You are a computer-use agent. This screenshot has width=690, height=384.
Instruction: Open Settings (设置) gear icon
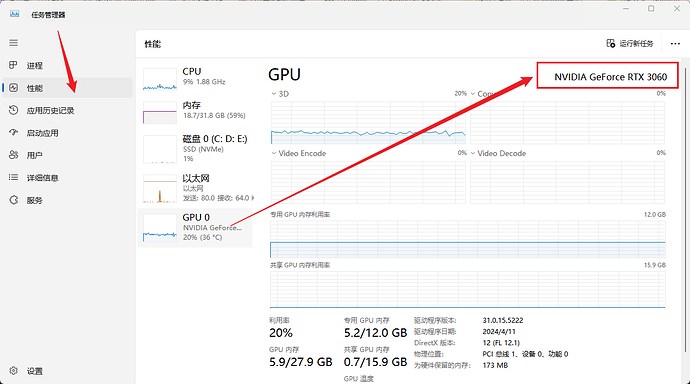(14, 371)
